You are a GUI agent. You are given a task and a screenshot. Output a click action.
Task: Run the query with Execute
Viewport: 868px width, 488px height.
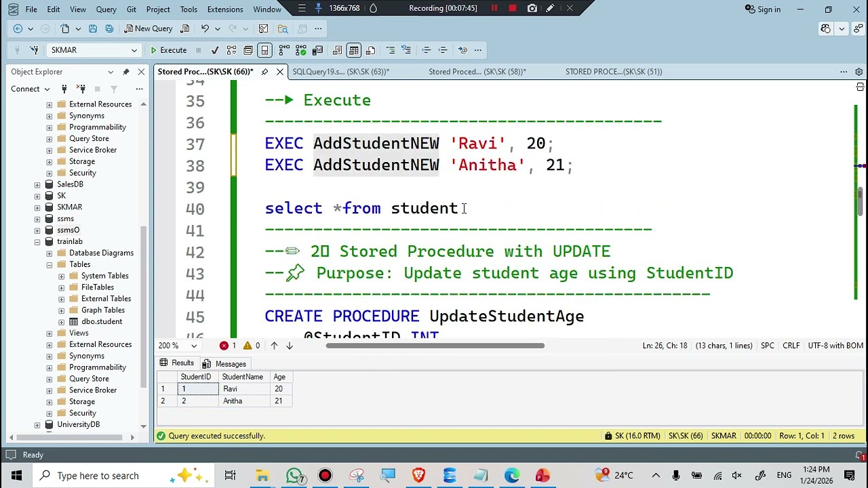(168, 50)
